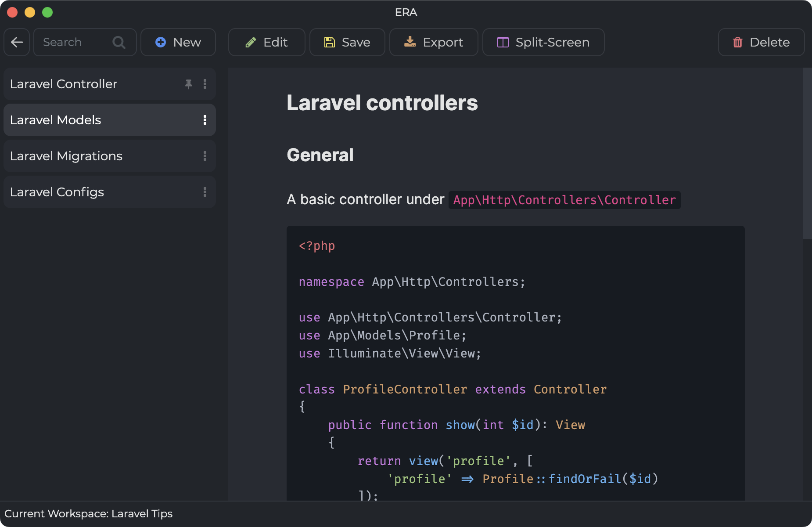Click the Current Workspace status text

(88, 513)
